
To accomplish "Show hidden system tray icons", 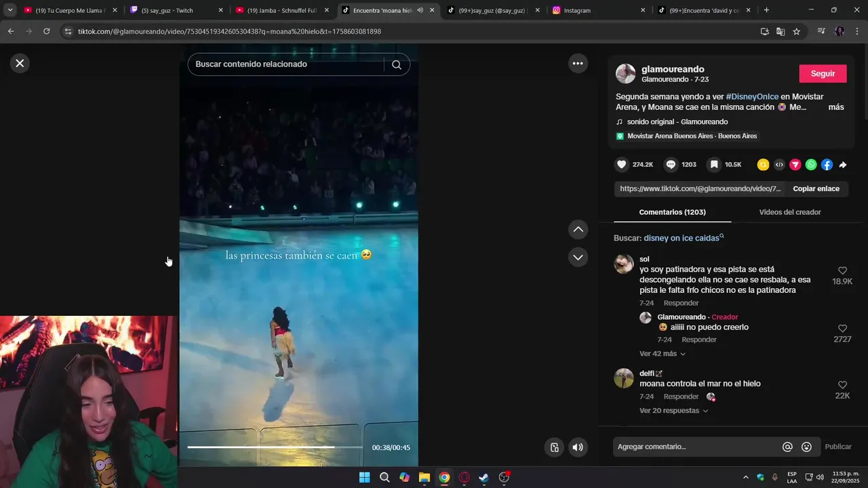I will point(746,477).
